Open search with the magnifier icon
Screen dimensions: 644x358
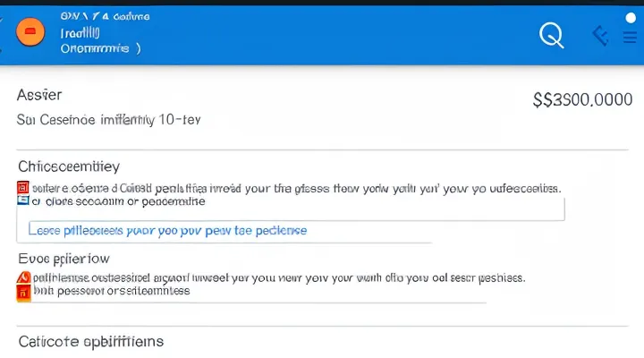pos(552,36)
